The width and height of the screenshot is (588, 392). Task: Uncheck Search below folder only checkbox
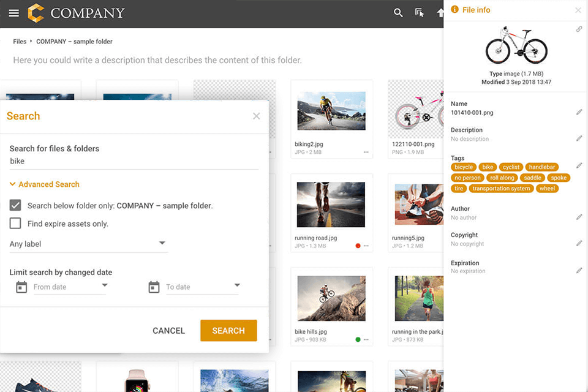point(15,205)
